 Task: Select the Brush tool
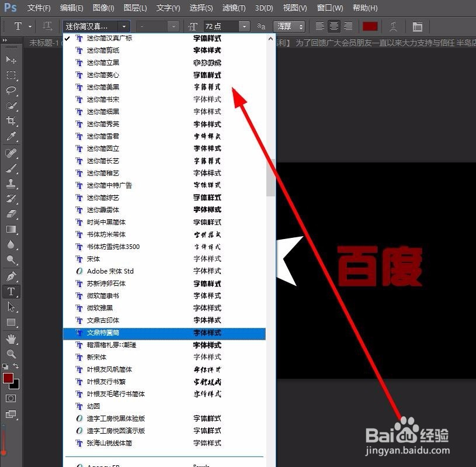click(x=11, y=168)
